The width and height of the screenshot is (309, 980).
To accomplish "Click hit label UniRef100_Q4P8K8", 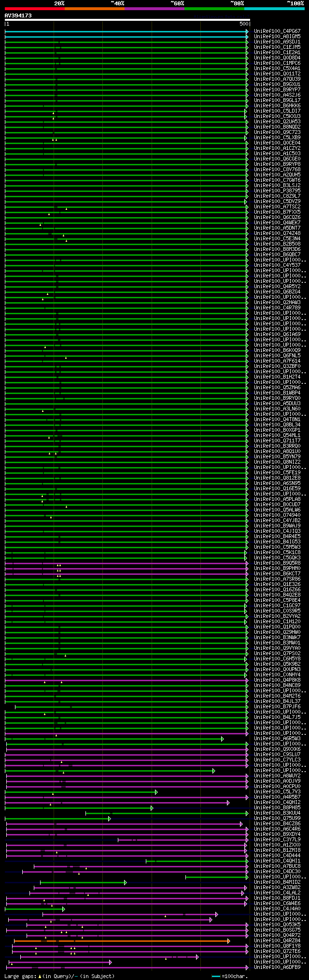I will click(x=277, y=680).
